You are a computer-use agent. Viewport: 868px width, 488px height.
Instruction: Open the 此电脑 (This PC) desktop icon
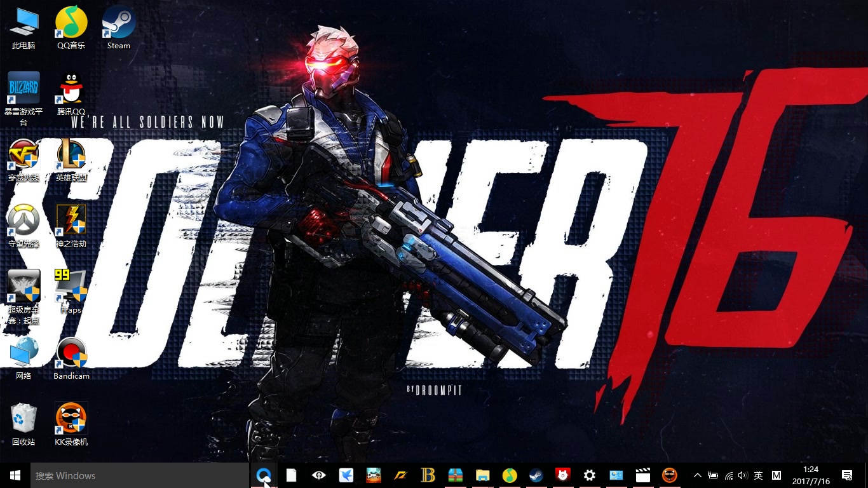24,29
